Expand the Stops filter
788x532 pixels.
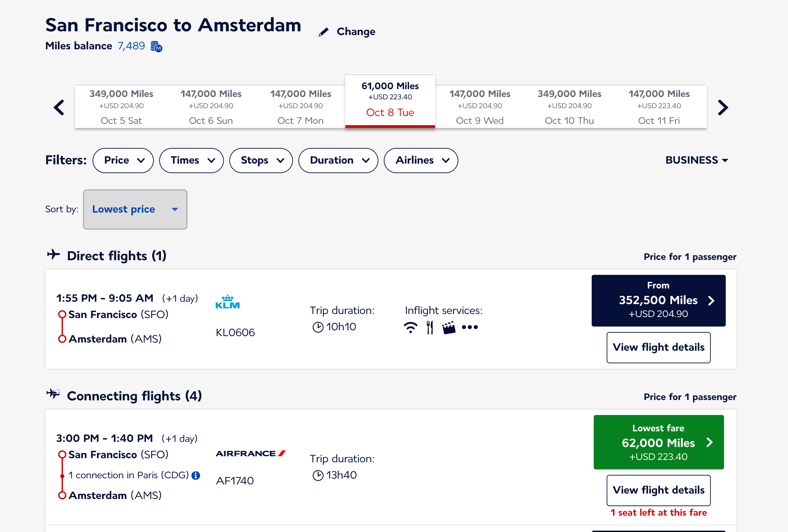click(261, 160)
